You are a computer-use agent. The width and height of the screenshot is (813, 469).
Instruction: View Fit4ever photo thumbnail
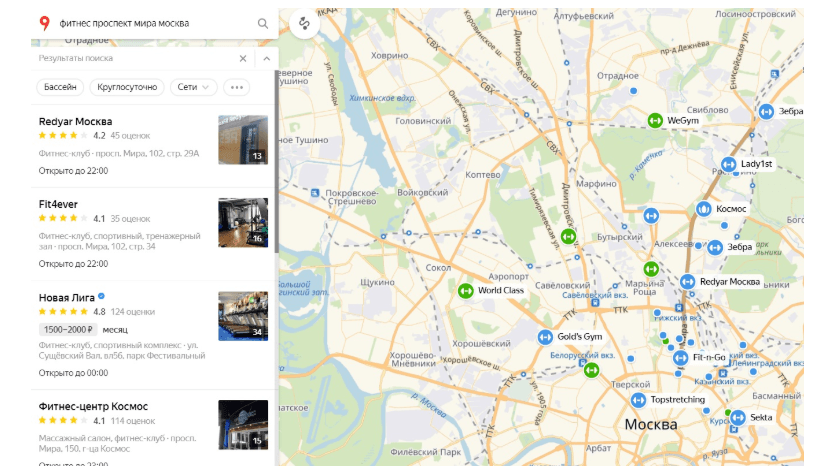[x=243, y=222]
